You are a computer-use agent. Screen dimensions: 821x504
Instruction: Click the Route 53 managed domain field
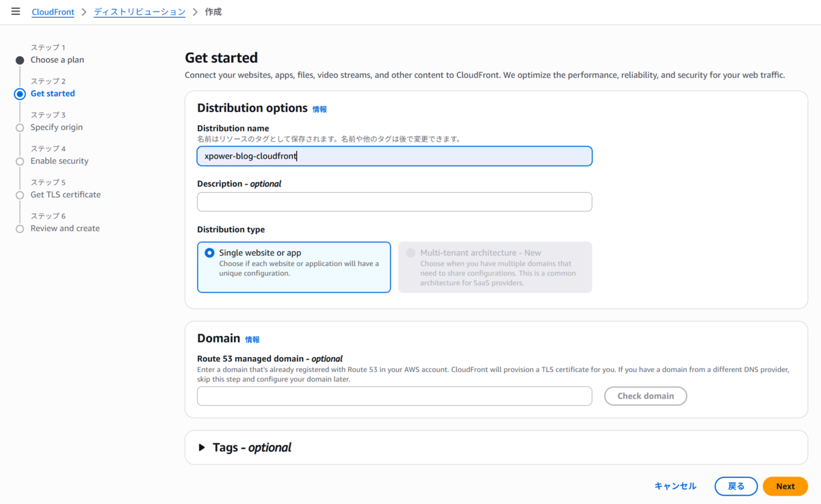395,396
